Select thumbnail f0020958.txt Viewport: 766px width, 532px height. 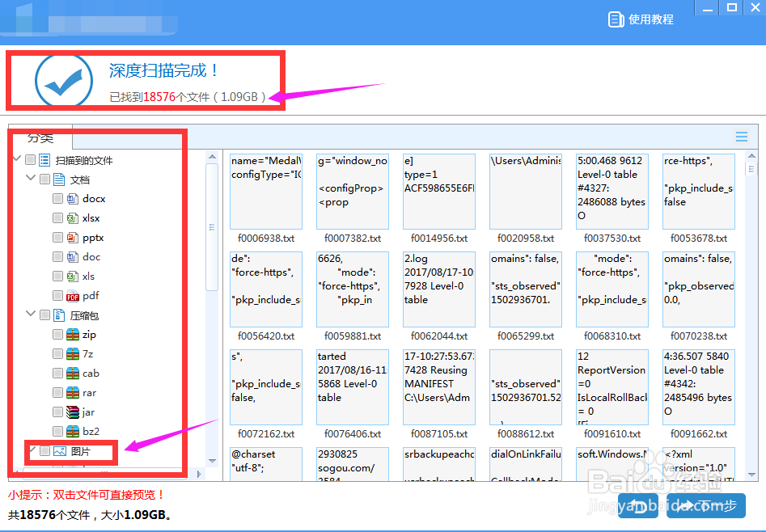[526, 192]
